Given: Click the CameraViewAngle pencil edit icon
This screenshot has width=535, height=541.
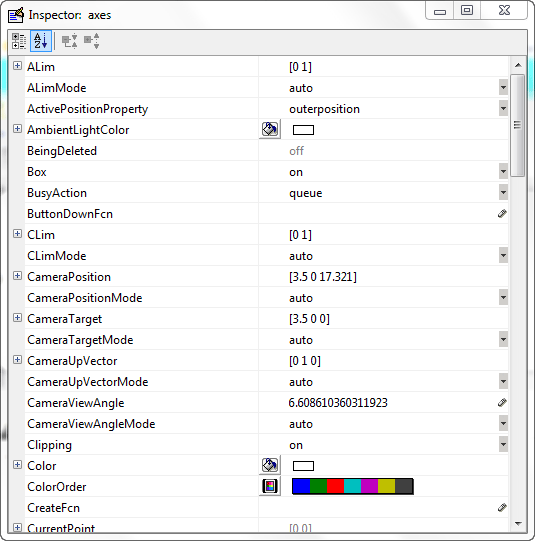Looking at the screenshot, I should pos(502,403).
